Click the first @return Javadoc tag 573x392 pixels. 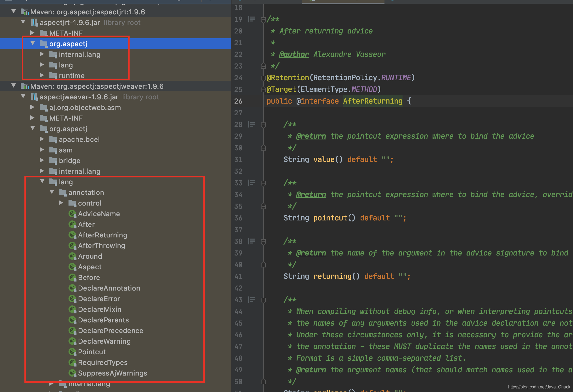(311, 136)
